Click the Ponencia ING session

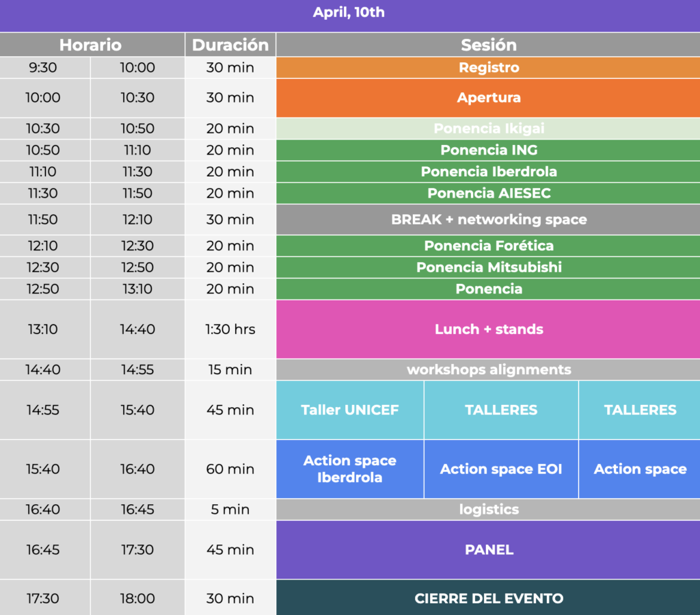click(488, 151)
